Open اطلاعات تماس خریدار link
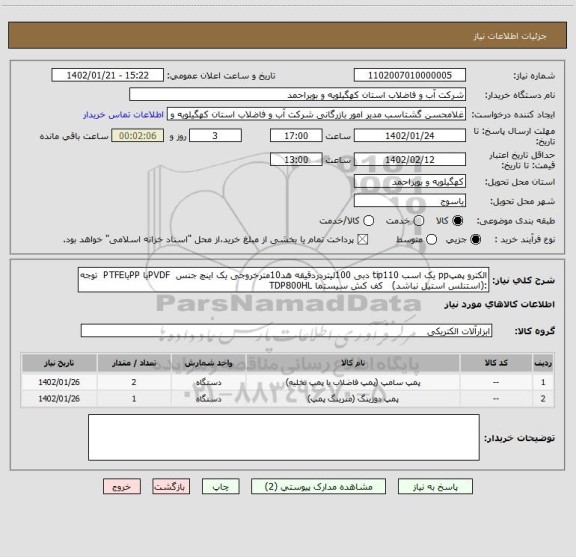Viewport: 576px width, 557px height. tap(123, 115)
